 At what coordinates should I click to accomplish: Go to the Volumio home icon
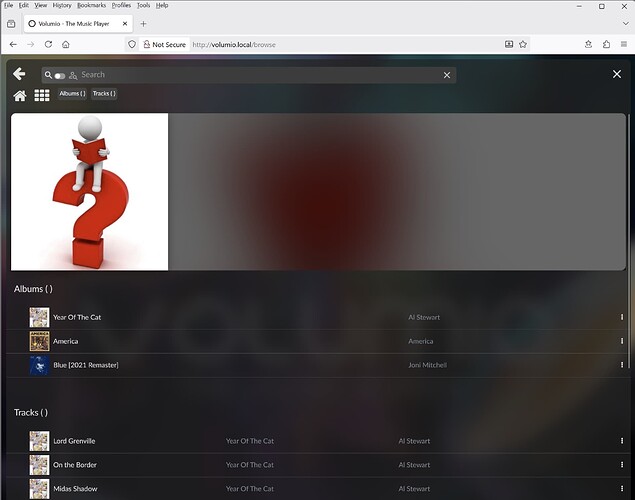pyautogui.click(x=20, y=95)
